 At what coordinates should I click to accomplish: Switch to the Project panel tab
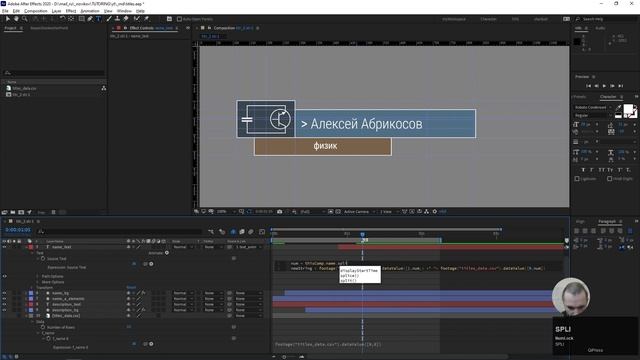(x=10, y=28)
